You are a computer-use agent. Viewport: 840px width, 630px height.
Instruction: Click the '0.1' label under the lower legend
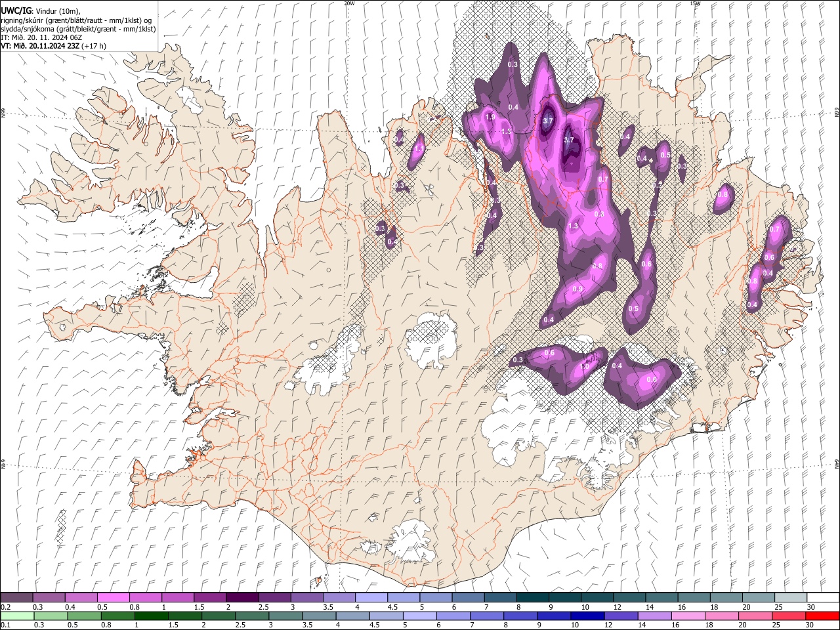5,625
